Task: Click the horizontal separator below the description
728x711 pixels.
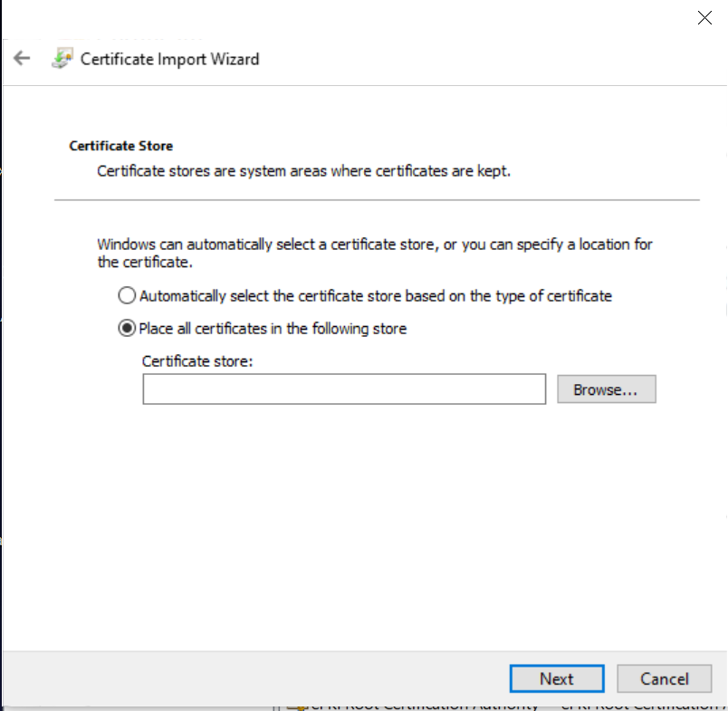Action: pyautogui.click(x=377, y=199)
